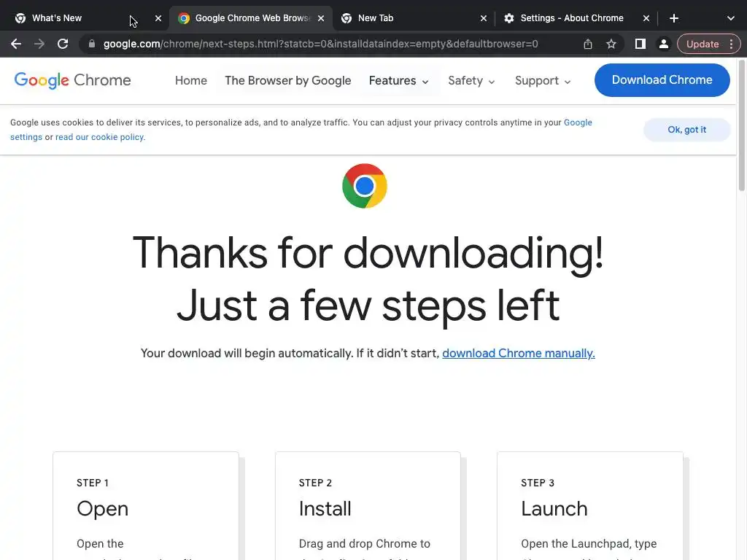Open read our cookie policy link
Viewport: 747px width, 560px height.
point(99,137)
